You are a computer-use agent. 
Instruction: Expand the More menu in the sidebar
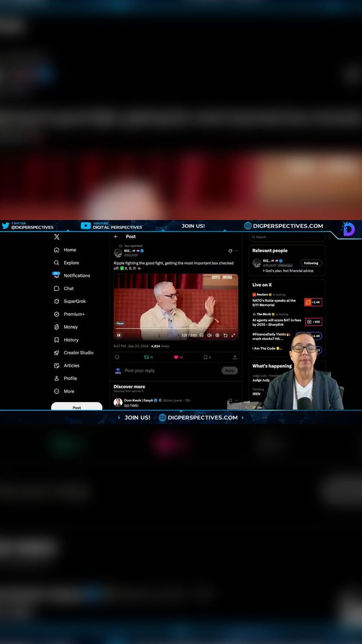click(x=64, y=391)
